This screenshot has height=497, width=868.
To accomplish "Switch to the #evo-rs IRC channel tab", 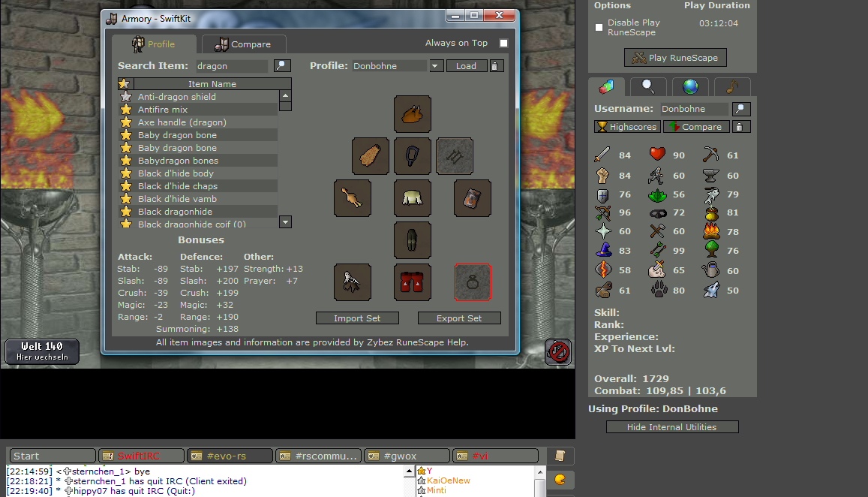I will click(x=229, y=456).
